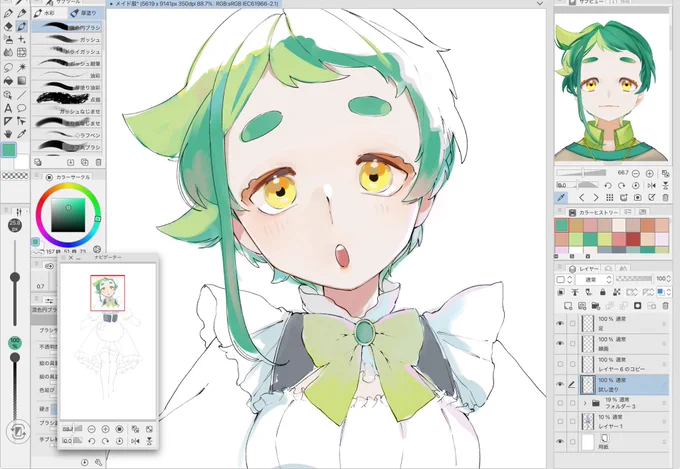Screen dimensions: 680x469
Task: Click the main green foreground color swatch
Action: tap(9, 150)
